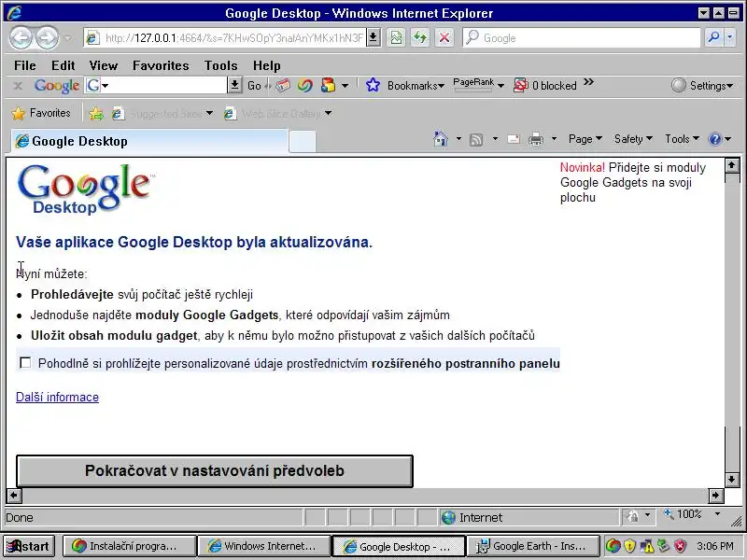
Task: Click the Google Toolbar news/gmail icon
Action: [x=283, y=86]
